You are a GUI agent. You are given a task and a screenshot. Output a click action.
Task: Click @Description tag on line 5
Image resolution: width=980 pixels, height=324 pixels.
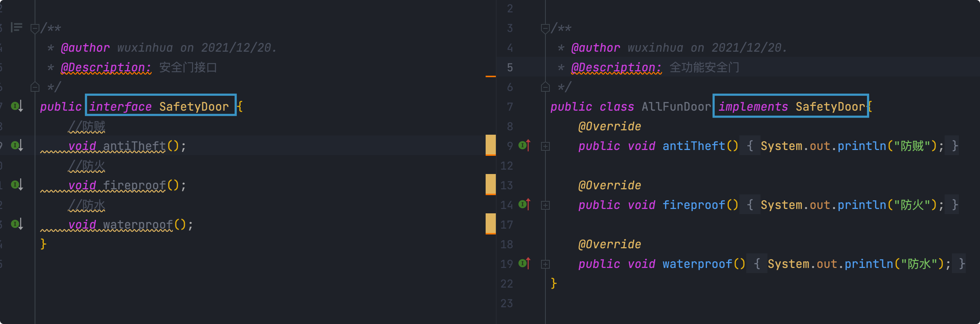[616, 67]
